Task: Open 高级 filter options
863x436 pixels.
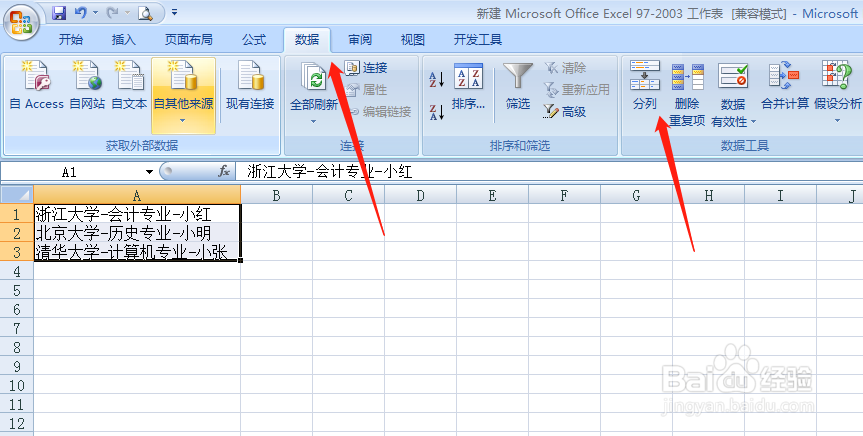Action: 565,112
